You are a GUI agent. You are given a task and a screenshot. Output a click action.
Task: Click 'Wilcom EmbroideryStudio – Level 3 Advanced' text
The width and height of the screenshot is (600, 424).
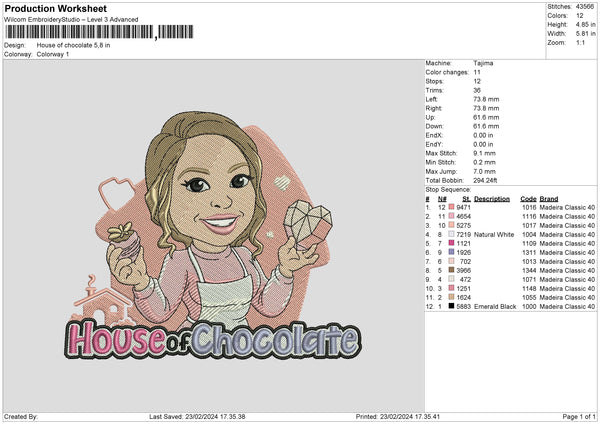pos(71,20)
